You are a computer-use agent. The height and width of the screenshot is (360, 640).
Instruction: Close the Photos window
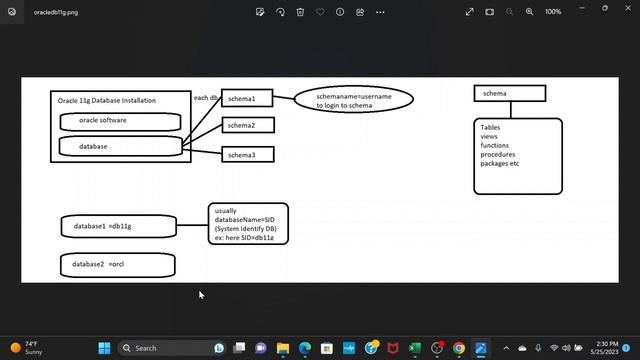pos(628,8)
